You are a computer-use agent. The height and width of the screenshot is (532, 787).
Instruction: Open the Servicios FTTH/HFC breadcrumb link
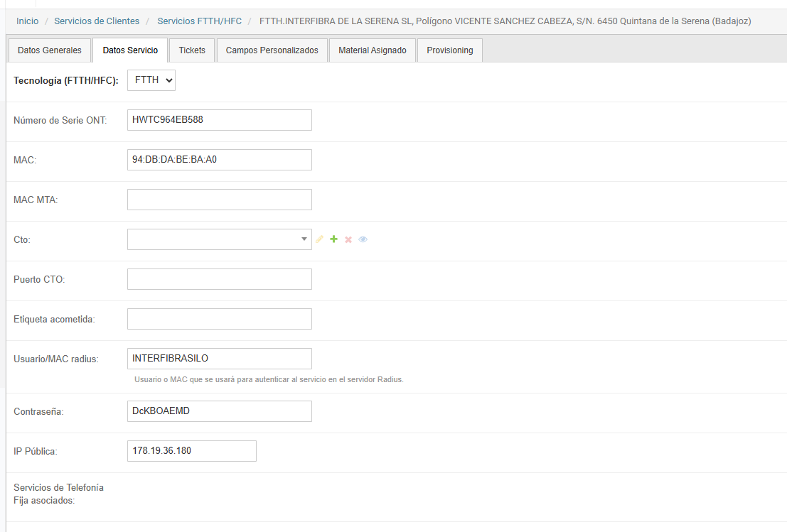point(199,21)
